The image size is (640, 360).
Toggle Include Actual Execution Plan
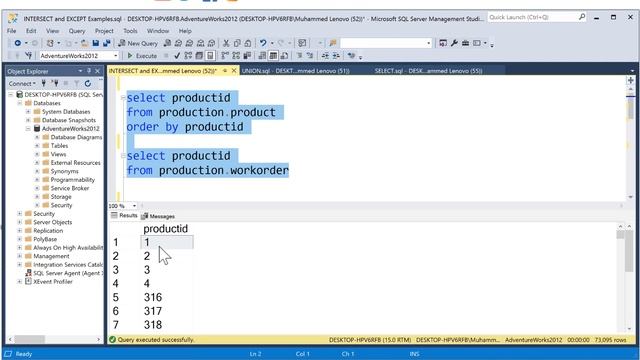[225, 56]
